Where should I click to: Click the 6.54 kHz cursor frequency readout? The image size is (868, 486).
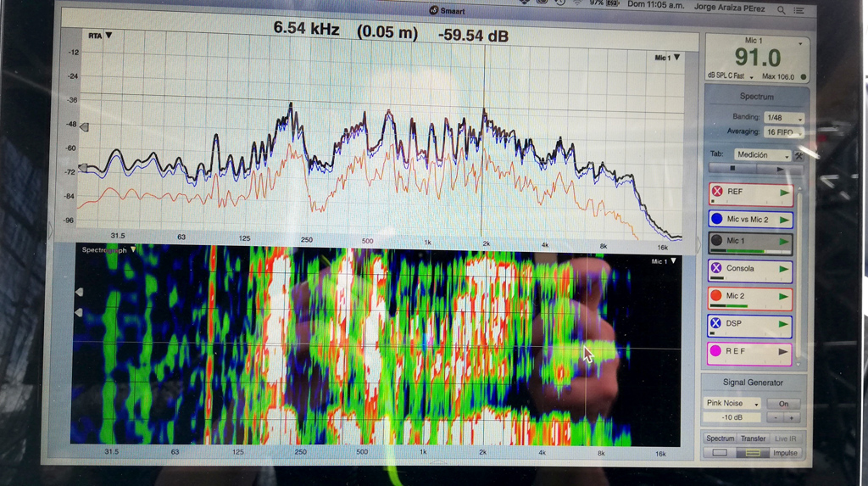pyautogui.click(x=306, y=28)
